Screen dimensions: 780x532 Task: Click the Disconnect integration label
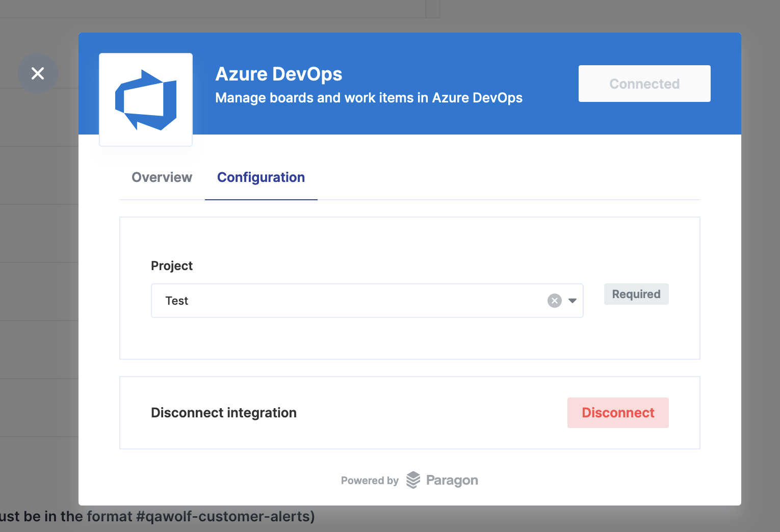(224, 413)
